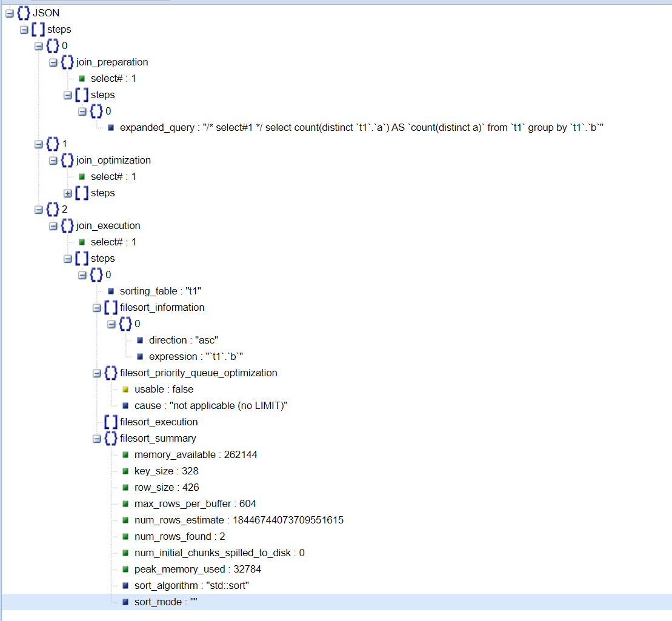Screen dimensions: 672x621
Task: Select the join_preparation label
Action: 112,62
